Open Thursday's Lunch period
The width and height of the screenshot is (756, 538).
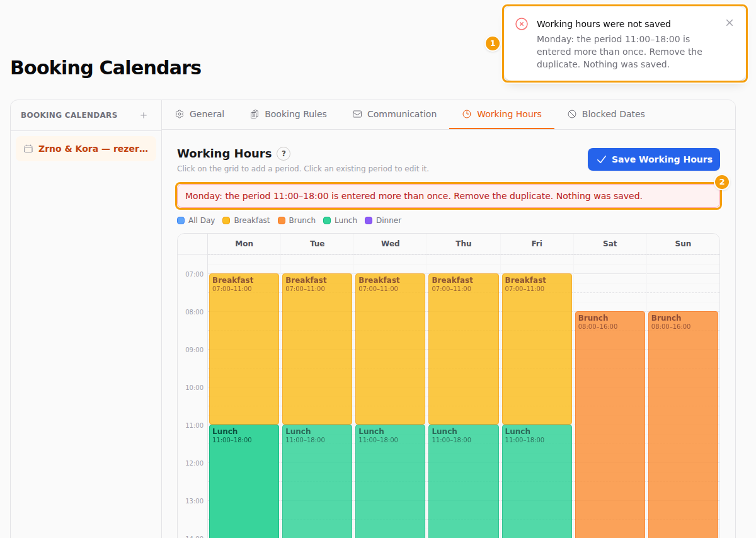click(x=463, y=481)
